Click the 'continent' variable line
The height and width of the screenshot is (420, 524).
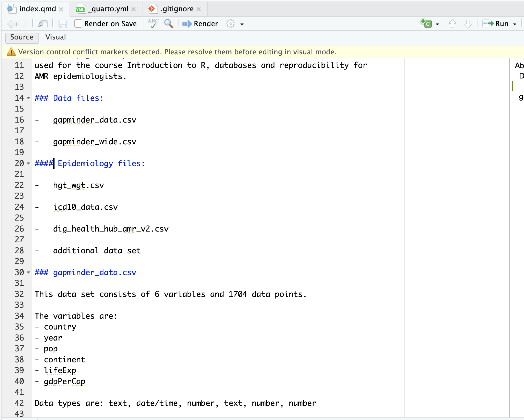64,360
